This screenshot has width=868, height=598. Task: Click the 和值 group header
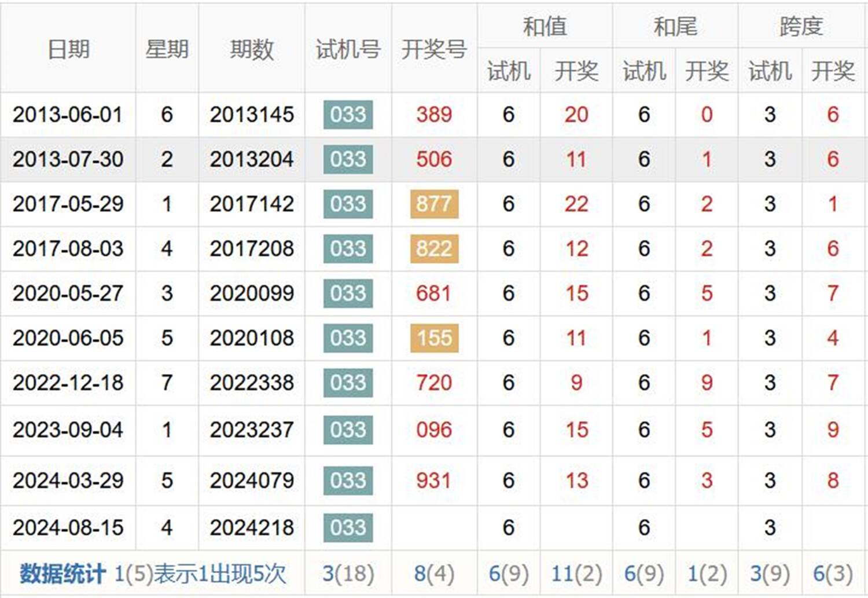point(545,27)
